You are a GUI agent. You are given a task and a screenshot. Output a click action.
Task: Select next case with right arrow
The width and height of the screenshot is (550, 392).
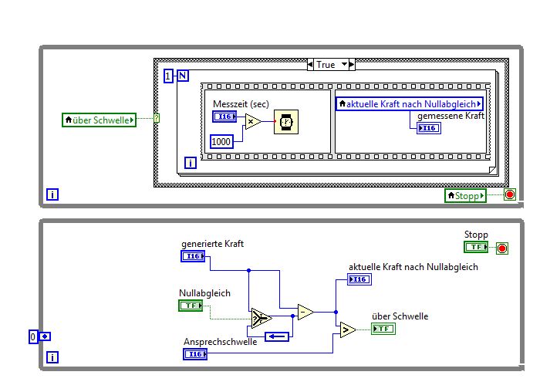point(352,65)
